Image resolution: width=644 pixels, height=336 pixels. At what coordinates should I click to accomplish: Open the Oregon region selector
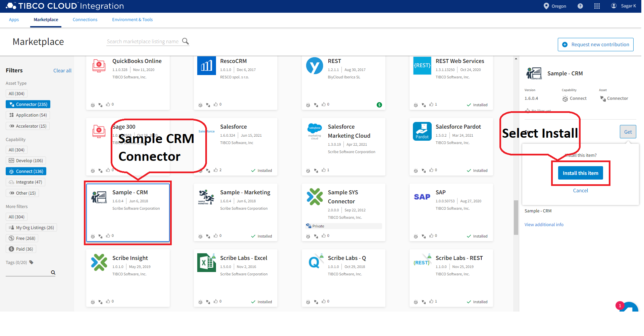tap(555, 6)
